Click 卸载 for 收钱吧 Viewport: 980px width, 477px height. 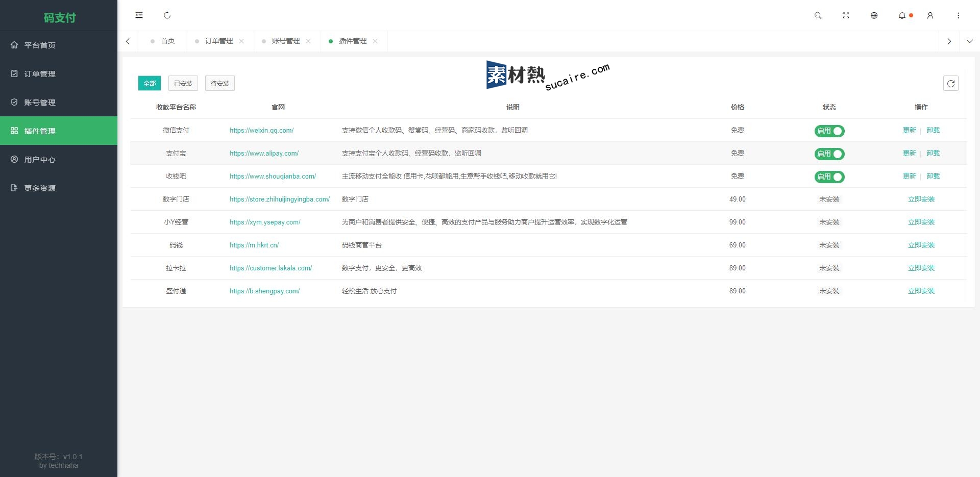(x=933, y=176)
